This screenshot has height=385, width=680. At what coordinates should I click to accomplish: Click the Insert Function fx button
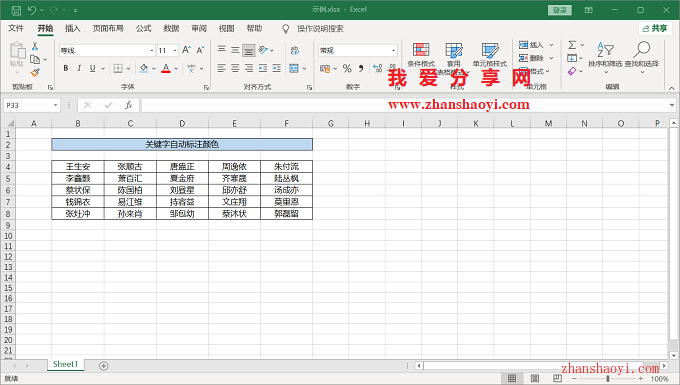tap(128, 105)
